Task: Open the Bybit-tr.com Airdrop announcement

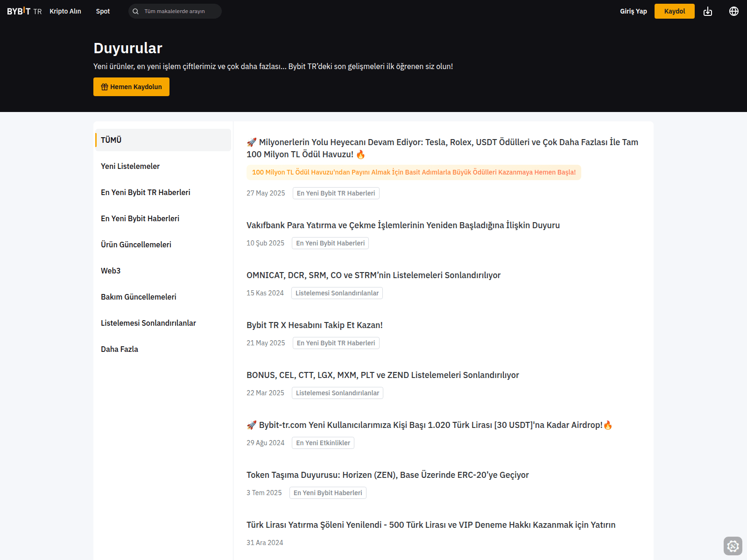Action: pos(430,425)
